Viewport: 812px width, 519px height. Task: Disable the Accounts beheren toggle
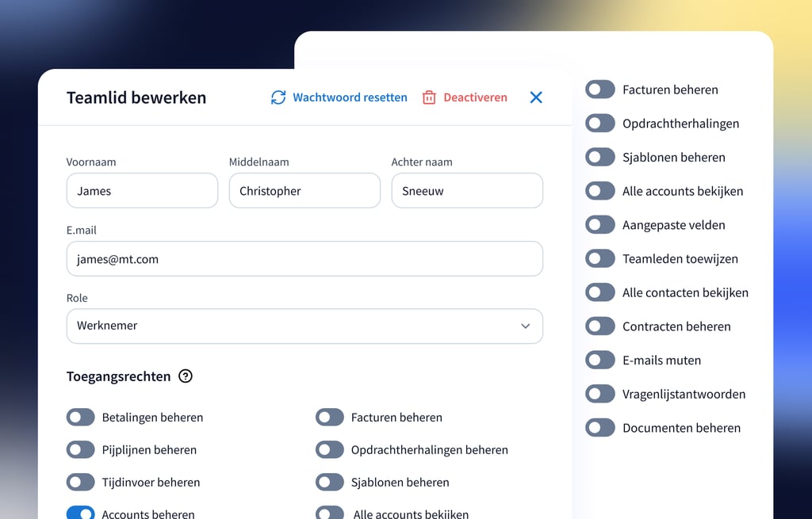(x=81, y=513)
